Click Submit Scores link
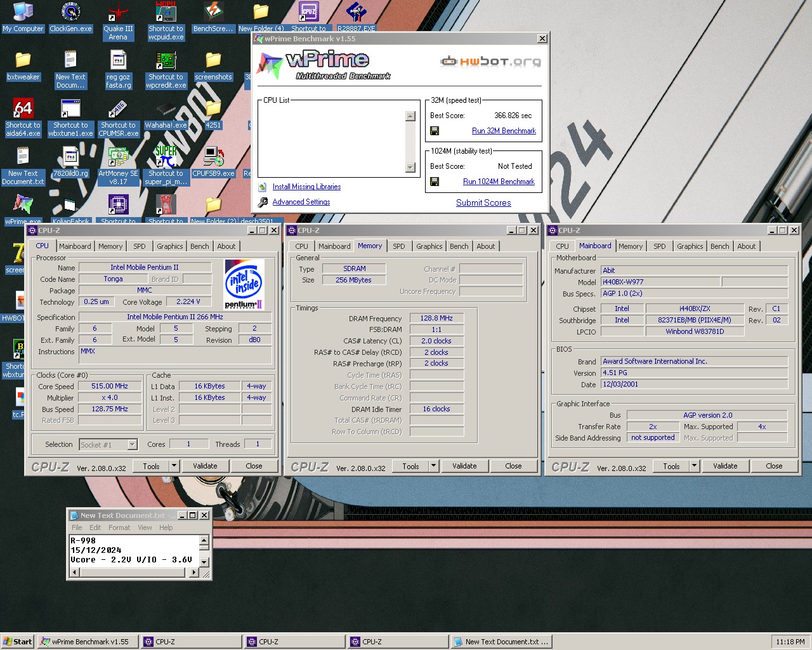This screenshot has height=650, width=812. click(483, 203)
